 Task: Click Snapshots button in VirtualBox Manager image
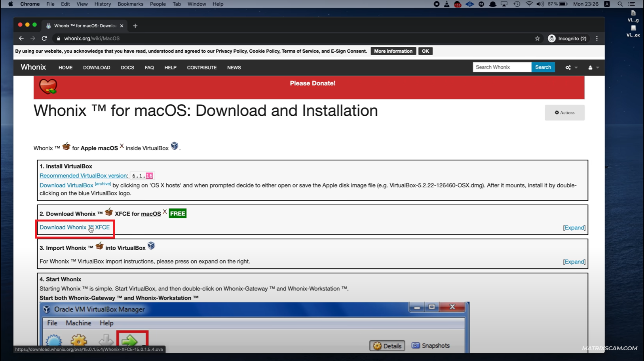tap(431, 346)
